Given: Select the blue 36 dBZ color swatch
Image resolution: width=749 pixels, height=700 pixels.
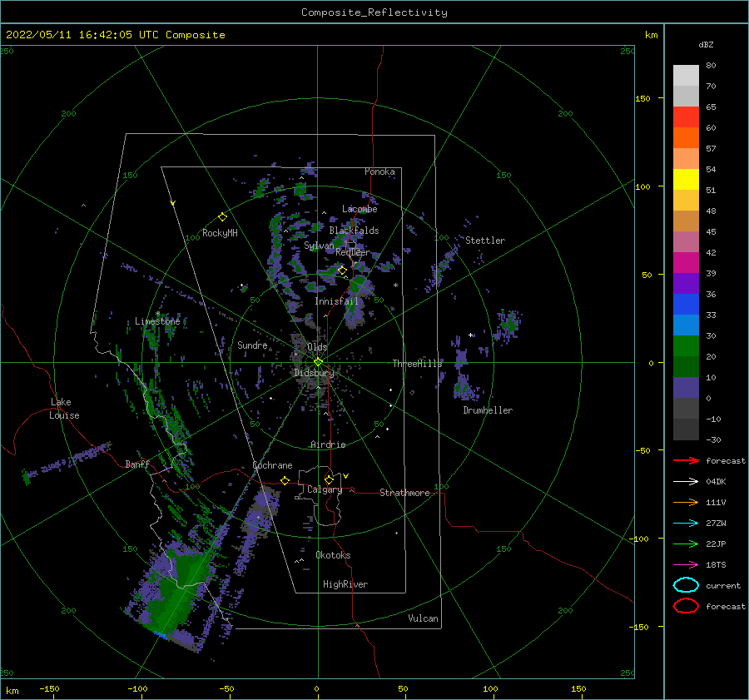Looking at the screenshot, I should 686,304.
